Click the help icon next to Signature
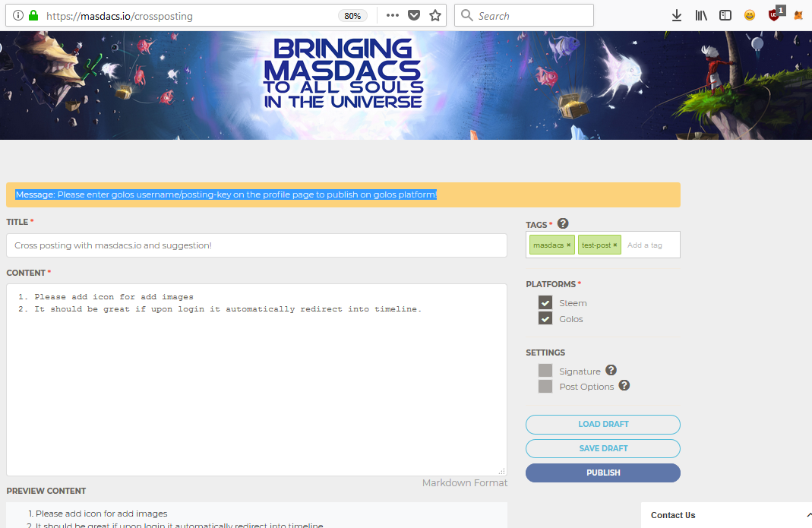Viewport: 812px width, 528px height. 611,370
